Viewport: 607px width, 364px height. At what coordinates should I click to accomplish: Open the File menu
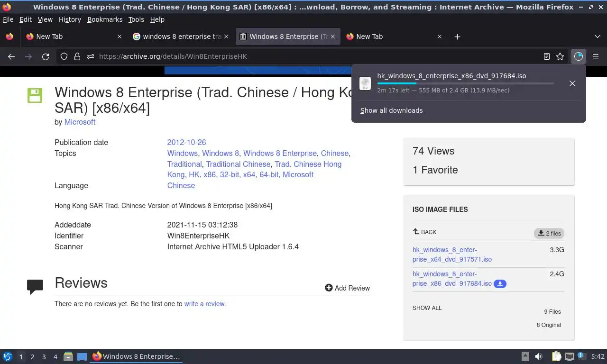click(x=8, y=19)
